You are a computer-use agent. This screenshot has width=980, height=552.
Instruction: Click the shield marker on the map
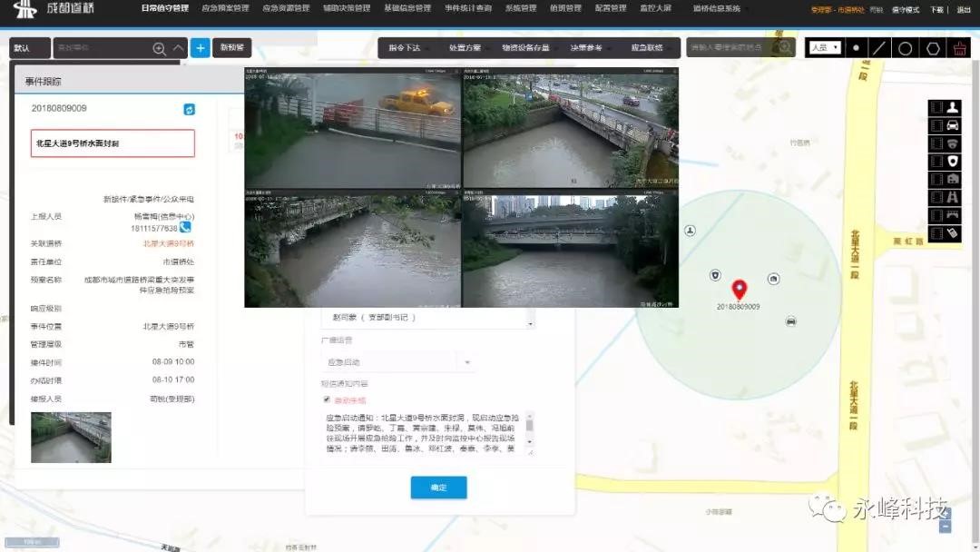tap(716, 275)
